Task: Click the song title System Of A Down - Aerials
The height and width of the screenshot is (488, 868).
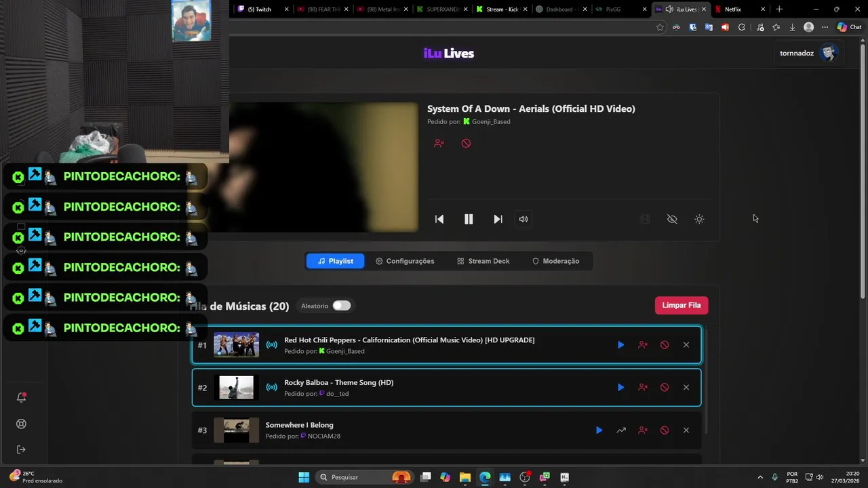Action: (x=531, y=108)
